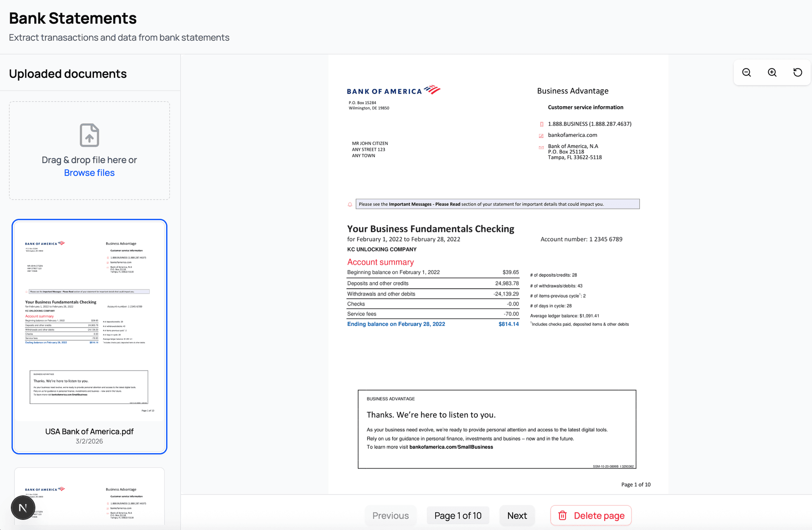Click the trash icon inside Delete page
This screenshot has width=812, height=530.
pos(562,515)
